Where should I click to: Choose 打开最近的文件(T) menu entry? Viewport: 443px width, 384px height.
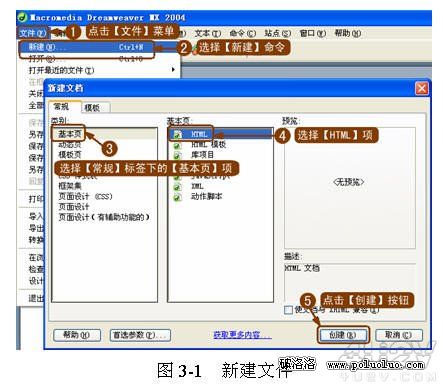[100, 70]
